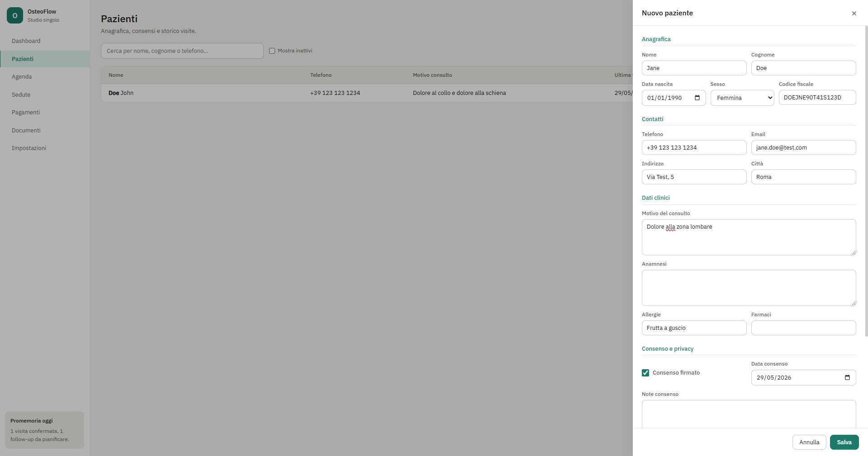Click the Data nascita date field
The image size is (868, 456).
(x=674, y=98)
